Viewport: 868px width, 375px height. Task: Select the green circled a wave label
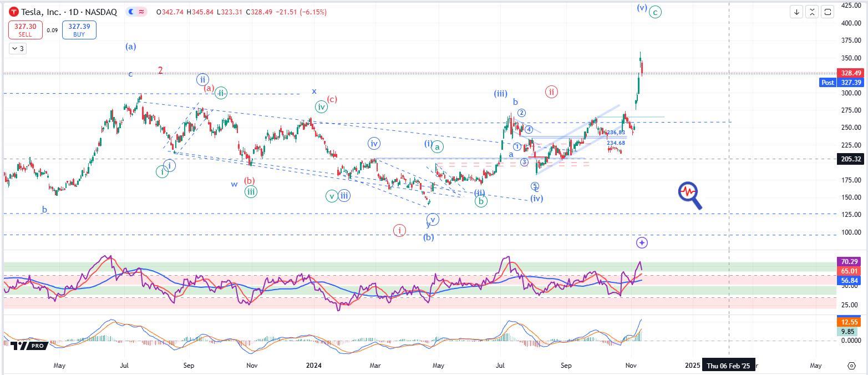[x=438, y=147]
